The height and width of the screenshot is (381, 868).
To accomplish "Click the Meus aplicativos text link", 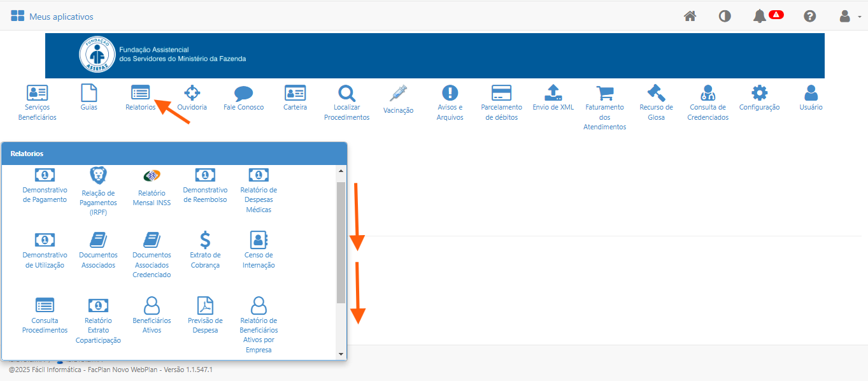I will (61, 17).
